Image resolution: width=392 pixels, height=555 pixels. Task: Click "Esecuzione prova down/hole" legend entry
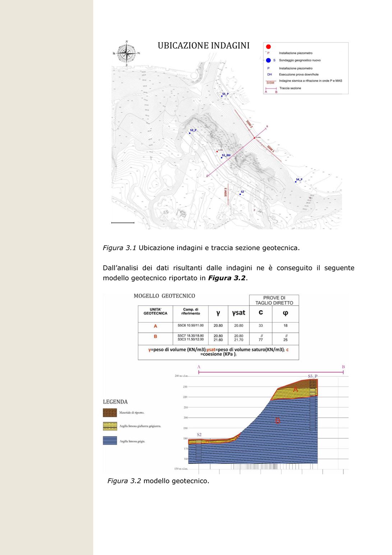coord(299,74)
